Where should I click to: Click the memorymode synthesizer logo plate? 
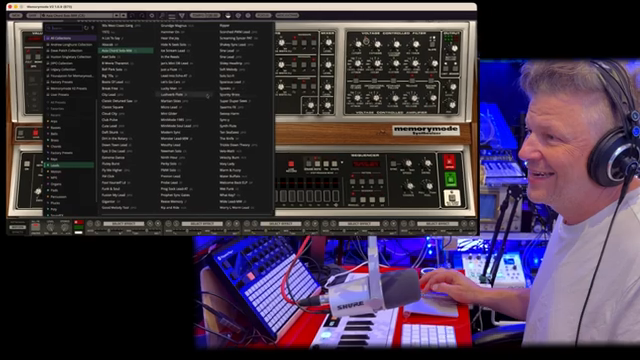(x=426, y=130)
